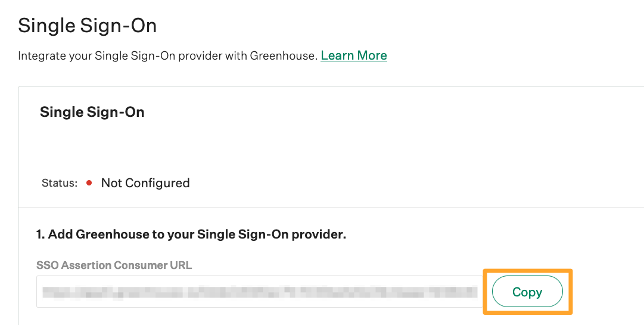Click the blurred URL text's left end
This screenshot has width=644, height=325.
[48, 292]
